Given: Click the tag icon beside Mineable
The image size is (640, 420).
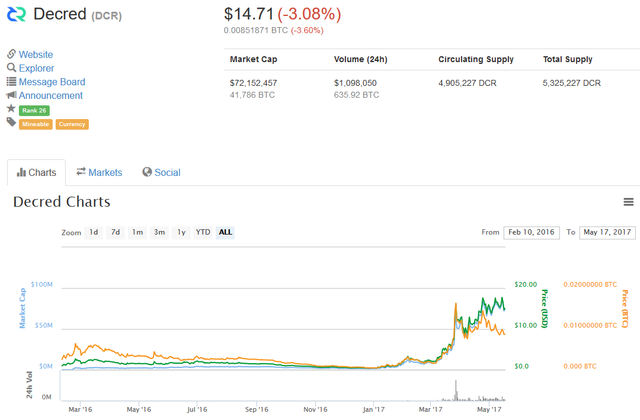Looking at the screenshot, I should [x=11, y=122].
